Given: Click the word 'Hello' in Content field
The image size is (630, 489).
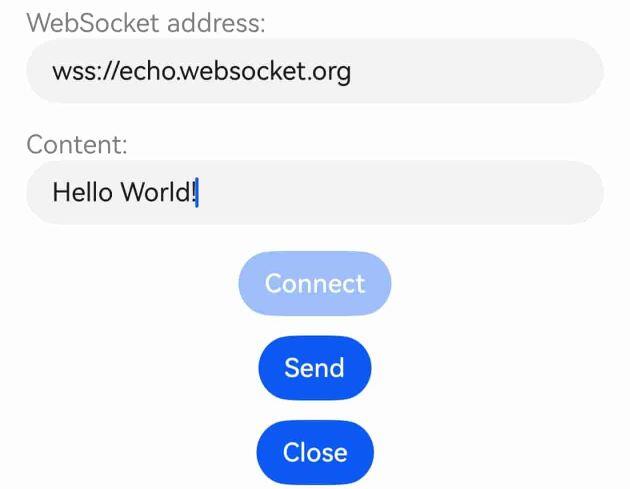Looking at the screenshot, I should 82,192.
